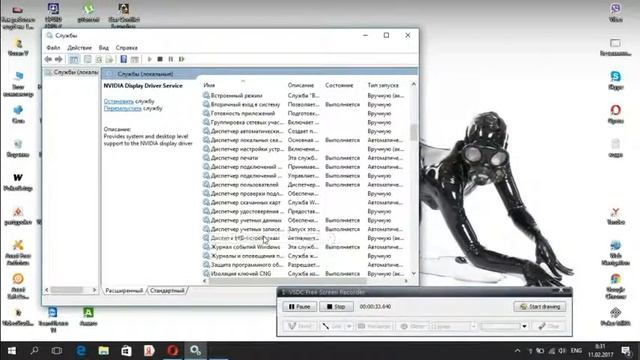
Task: Open the Viber desktop shortcut
Action: pyautogui.click(x=616, y=12)
